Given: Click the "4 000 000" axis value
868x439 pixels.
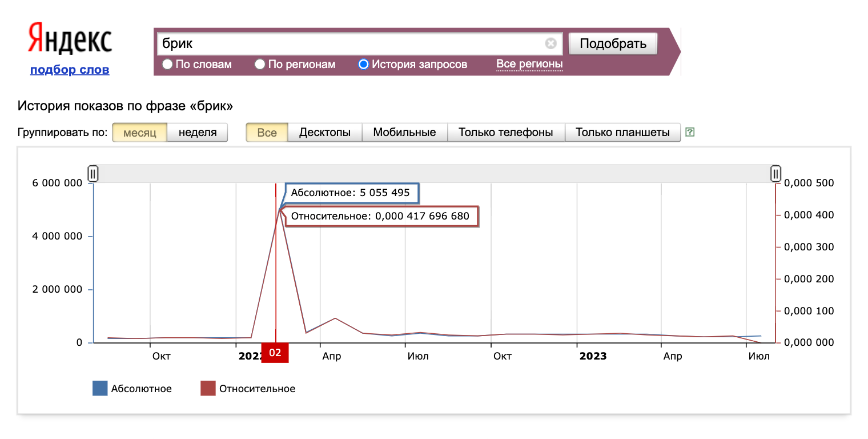Looking at the screenshot, I should pyautogui.click(x=57, y=236).
